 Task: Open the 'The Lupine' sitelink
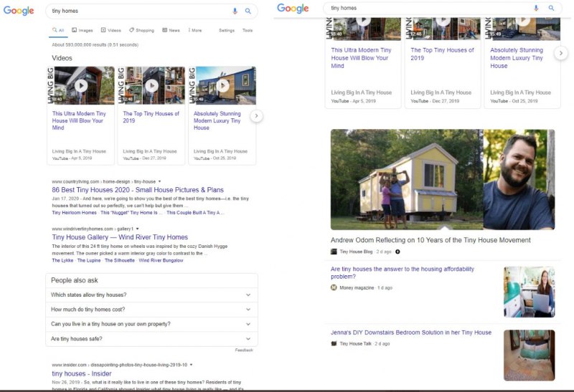[88, 260]
